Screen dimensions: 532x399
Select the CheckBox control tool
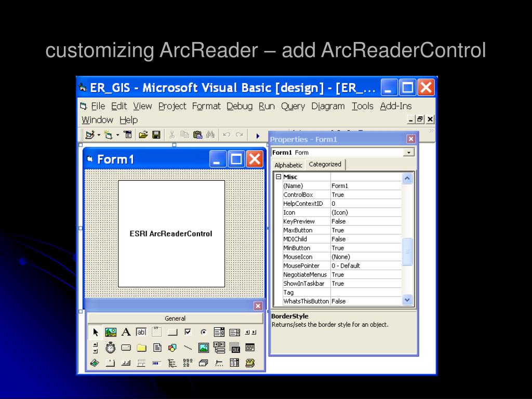click(x=188, y=332)
